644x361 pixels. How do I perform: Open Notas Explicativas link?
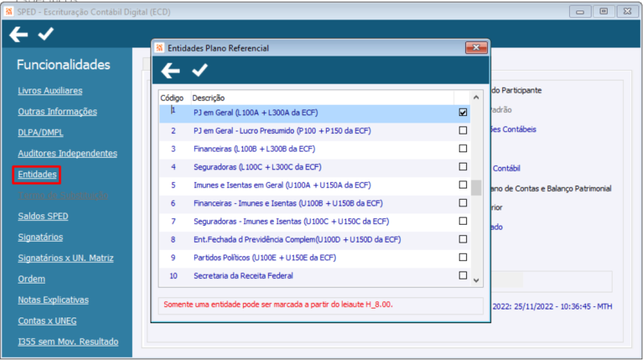click(x=53, y=300)
